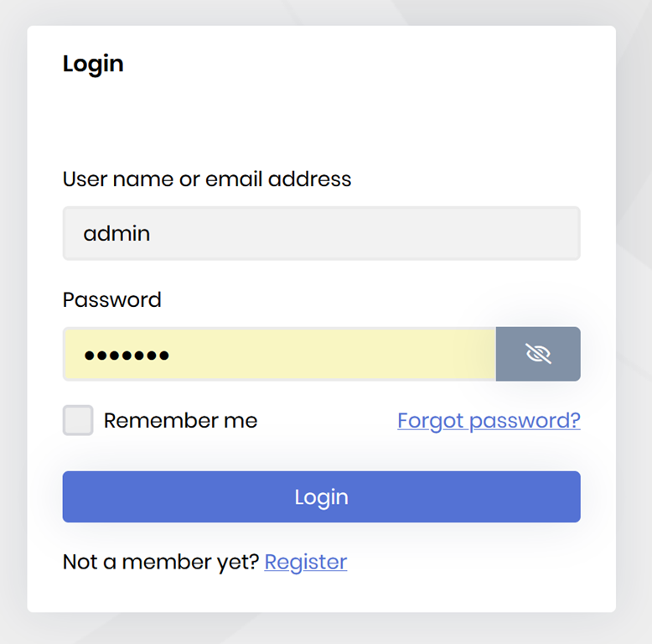Follow the Register link
Viewport: 652px width, 644px height.
click(306, 561)
